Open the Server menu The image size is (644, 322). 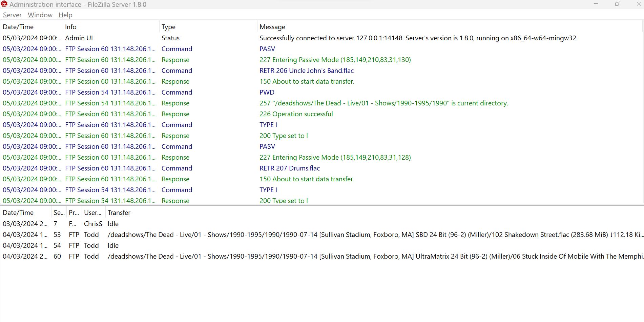12,15
